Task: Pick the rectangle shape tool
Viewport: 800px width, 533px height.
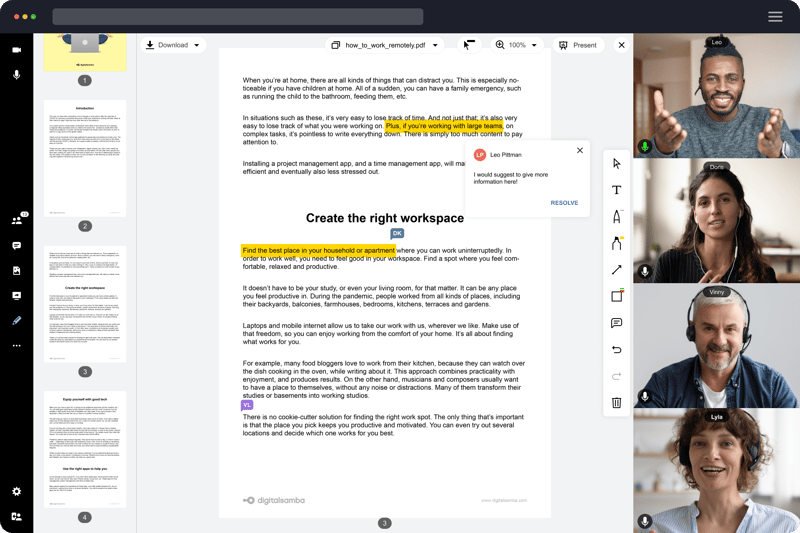Action: click(x=616, y=296)
